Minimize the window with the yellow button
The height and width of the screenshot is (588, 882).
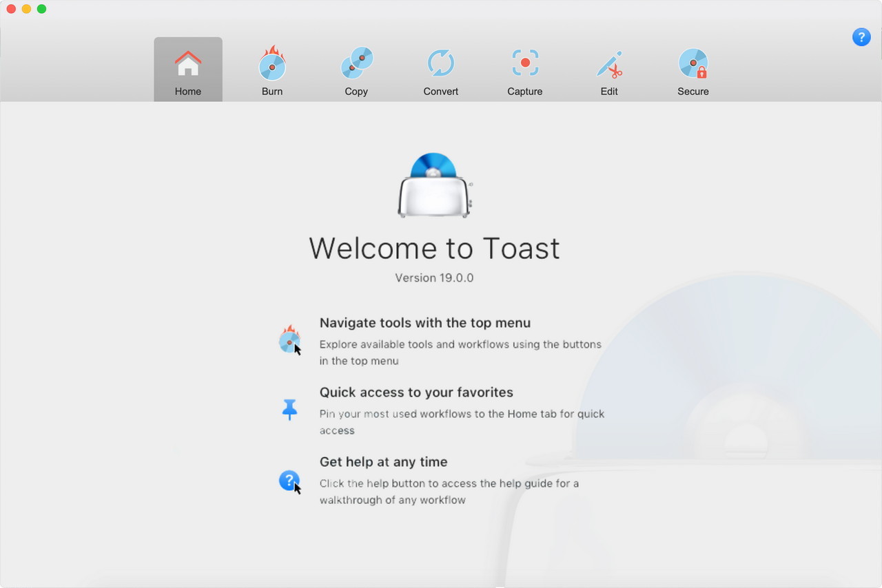(26, 9)
